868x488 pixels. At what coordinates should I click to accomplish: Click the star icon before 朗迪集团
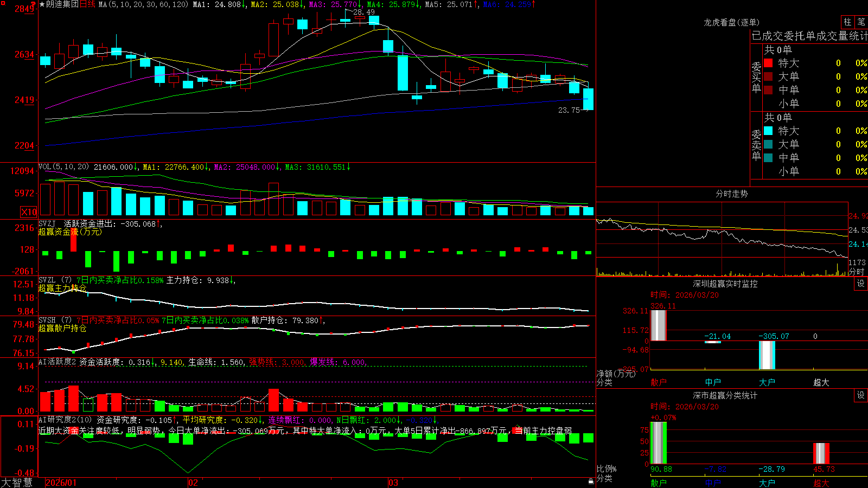point(42,4)
